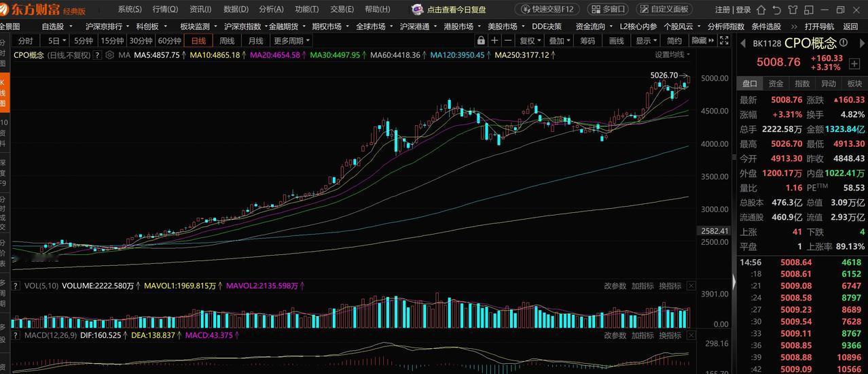Open 系统(S) menu
Viewport: 868px width, 374px height.
[130, 10]
